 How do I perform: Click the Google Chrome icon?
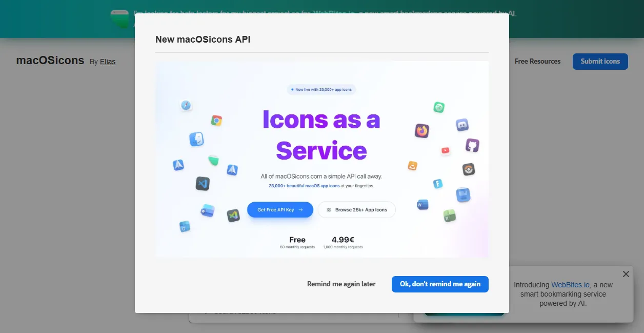tap(216, 121)
